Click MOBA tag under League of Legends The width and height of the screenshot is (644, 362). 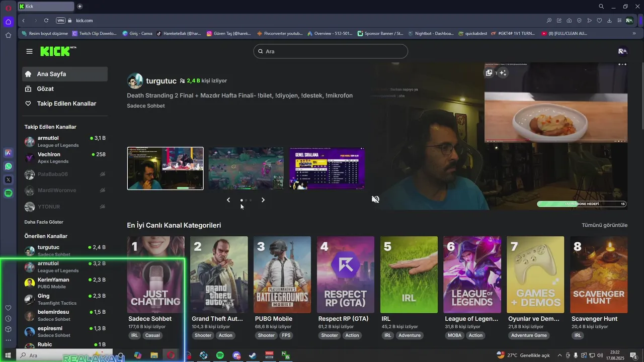(x=454, y=335)
